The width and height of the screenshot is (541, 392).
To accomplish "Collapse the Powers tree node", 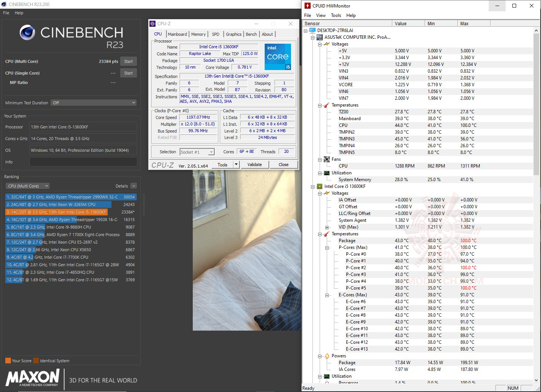I will tap(320, 356).
